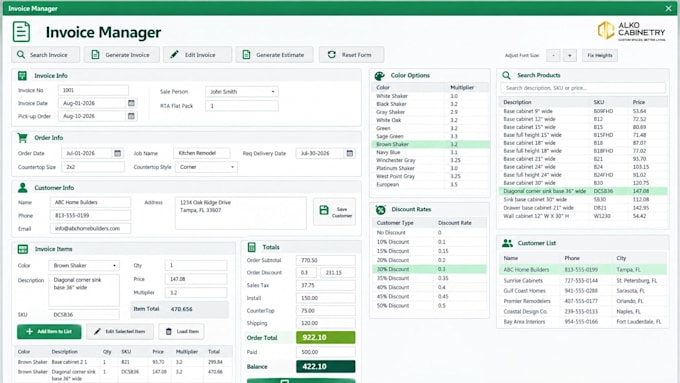
Task: Click the Paid amount field
Action: click(x=326, y=352)
